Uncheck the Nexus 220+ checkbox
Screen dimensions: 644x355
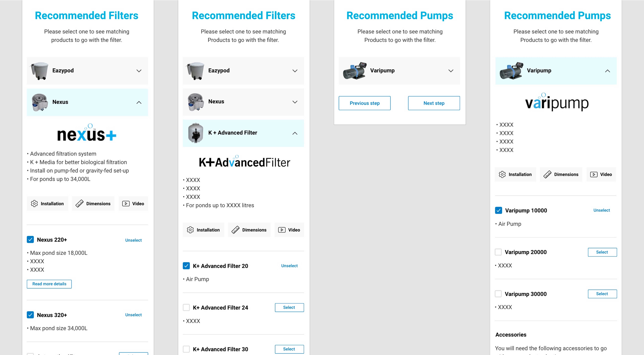[x=30, y=240]
